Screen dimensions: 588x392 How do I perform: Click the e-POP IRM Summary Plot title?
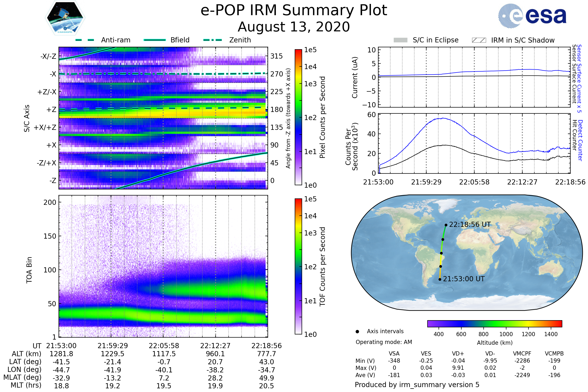294,11
